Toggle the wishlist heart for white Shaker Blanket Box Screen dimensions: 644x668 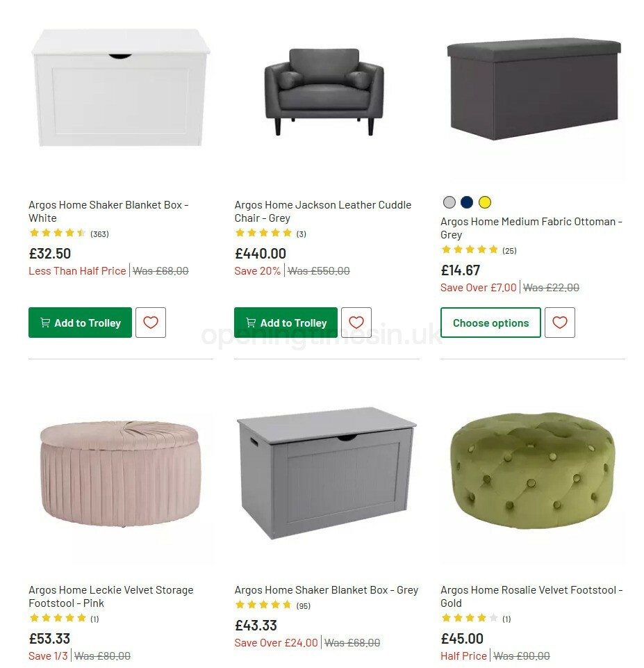click(x=151, y=322)
